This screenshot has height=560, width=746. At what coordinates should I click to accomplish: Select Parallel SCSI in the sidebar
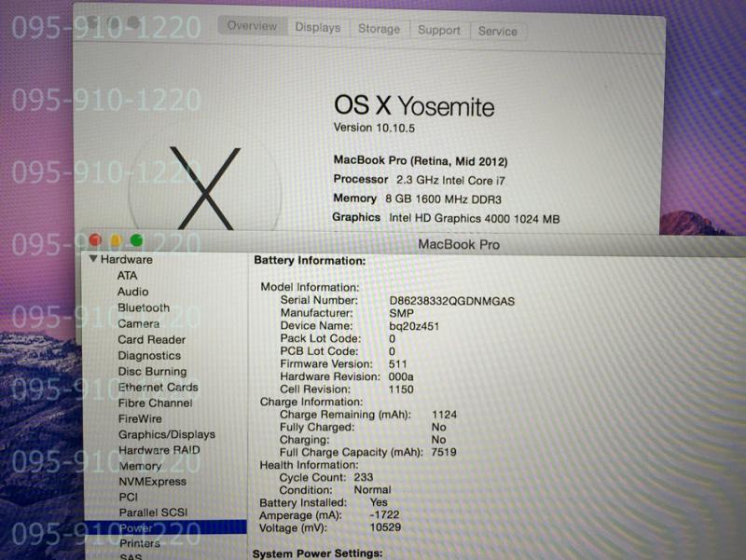coord(153,512)
